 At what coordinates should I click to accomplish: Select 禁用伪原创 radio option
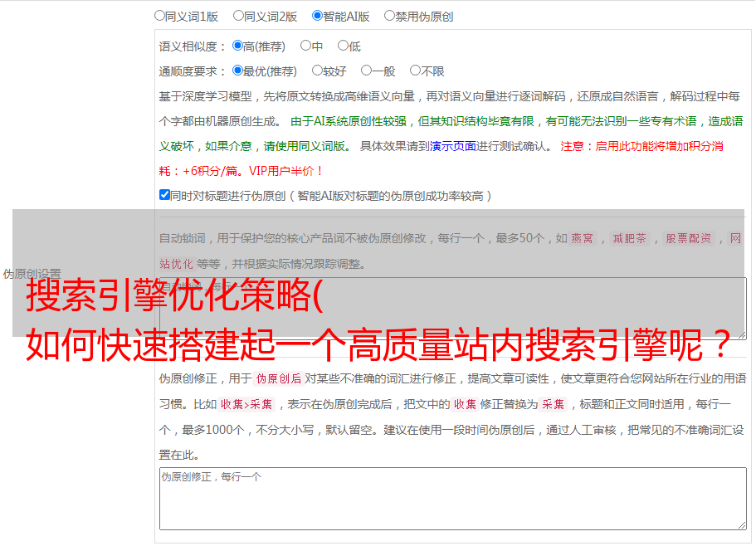coord(389,16)
